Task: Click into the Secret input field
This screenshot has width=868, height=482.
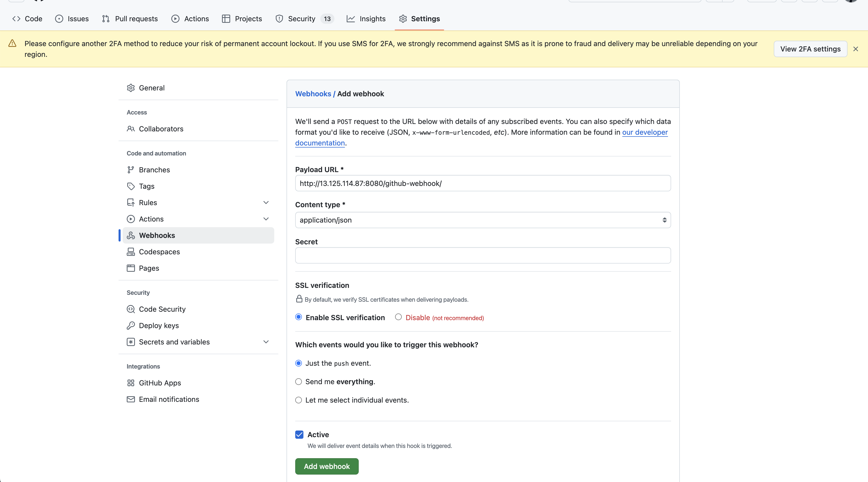Action: tap(483, 256)
